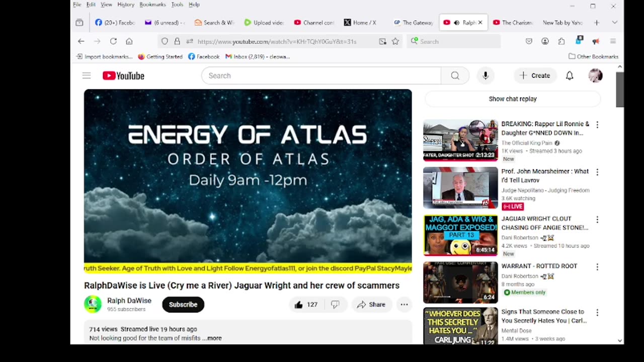
Task: List all tabs dropdown arrow
Action: tap(614, 23)
